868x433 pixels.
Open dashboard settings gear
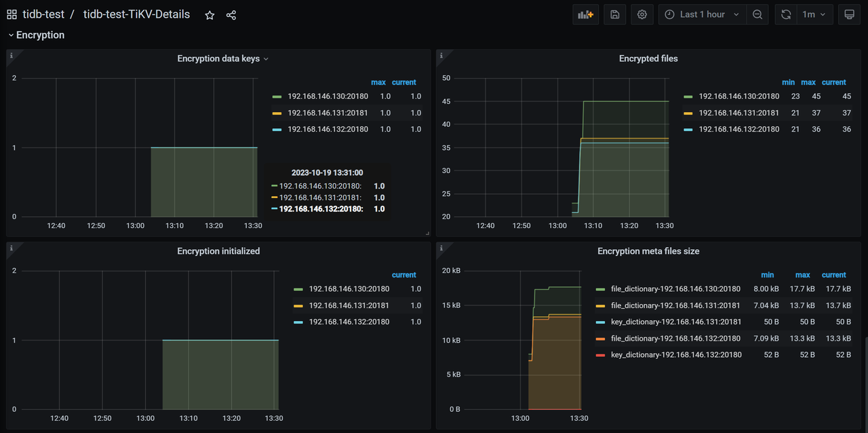[x=642, y=14]
